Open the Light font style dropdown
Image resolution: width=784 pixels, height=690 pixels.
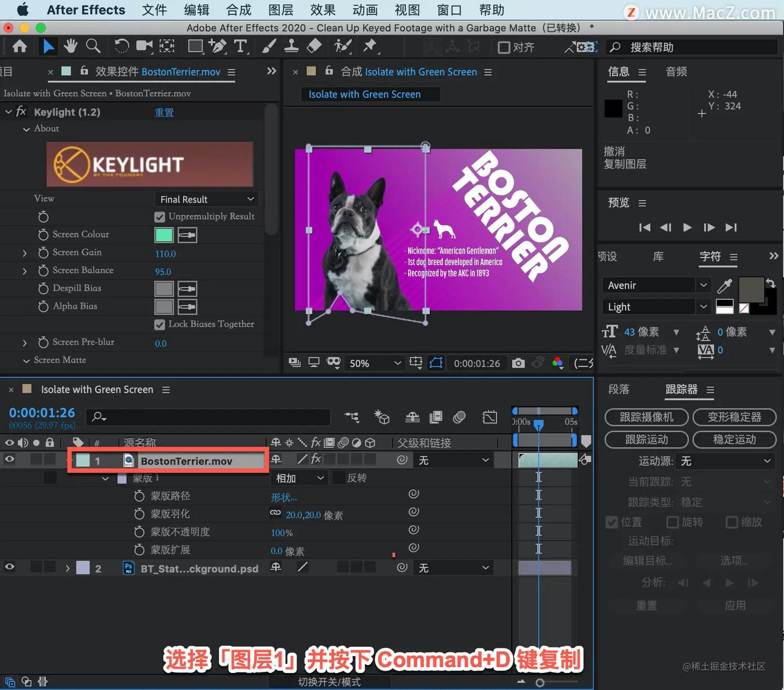pyautogui.click(x=656, y=307)
